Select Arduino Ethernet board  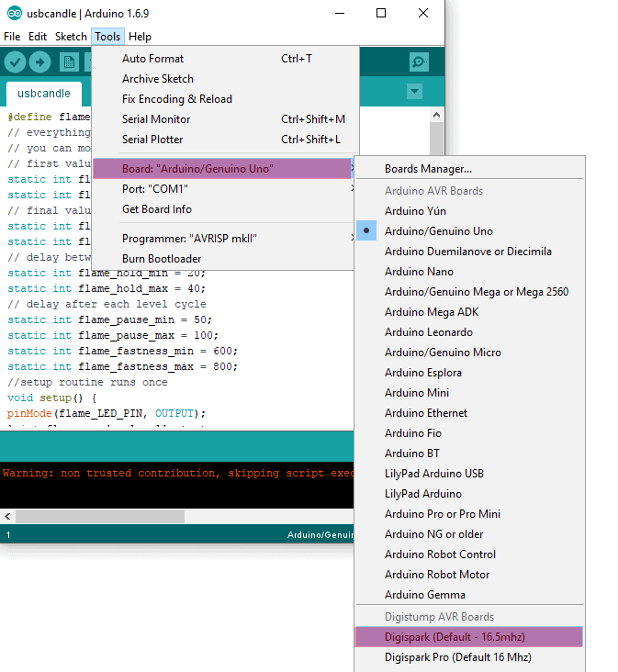470,413
